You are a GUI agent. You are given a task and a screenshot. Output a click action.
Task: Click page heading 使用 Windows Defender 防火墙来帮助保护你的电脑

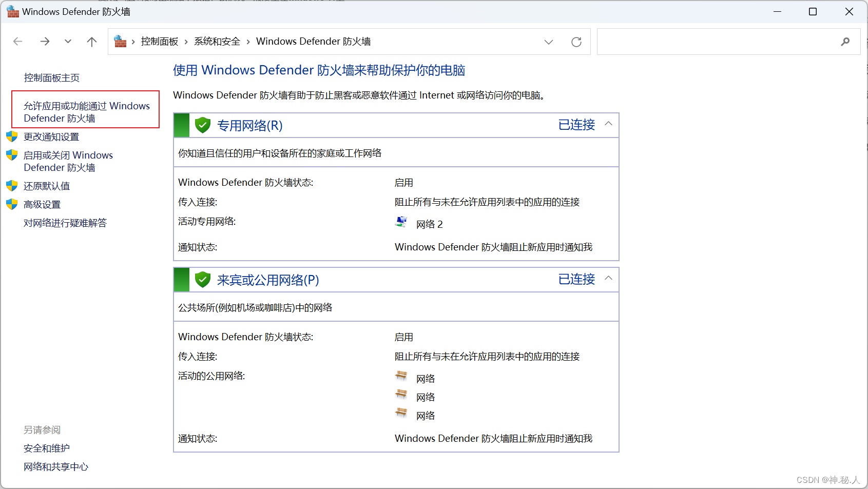(x=319, y=70)
